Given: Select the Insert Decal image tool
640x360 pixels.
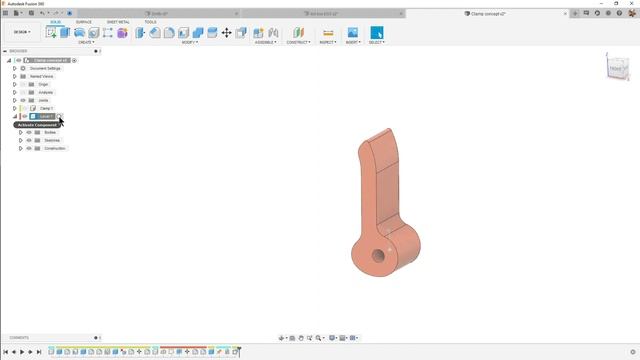Looking at the screenshot, I should point(353,33).
